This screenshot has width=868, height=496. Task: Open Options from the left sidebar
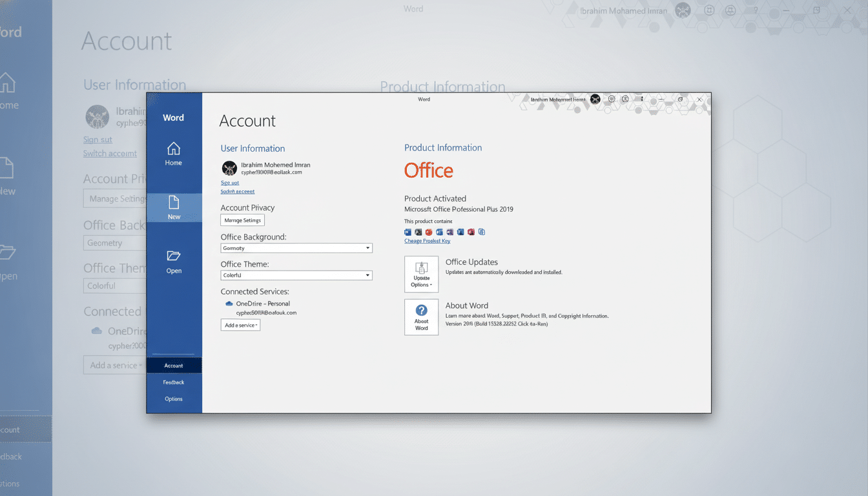pos(174,398)
